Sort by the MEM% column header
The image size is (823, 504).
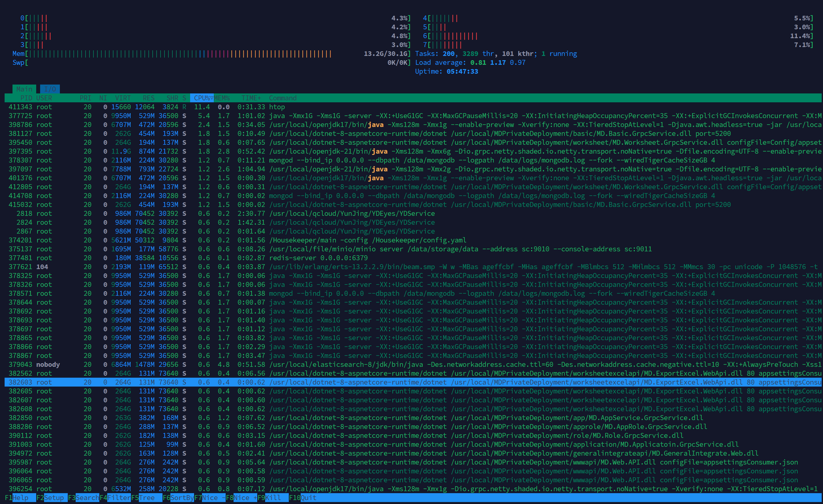pyautogui.click(x=222, y=98)
